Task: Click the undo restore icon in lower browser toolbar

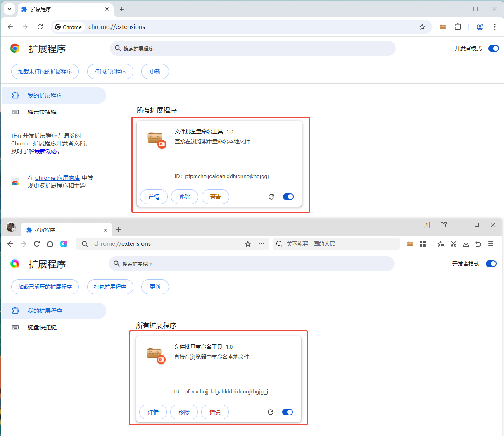Action: tap(478, 244)
